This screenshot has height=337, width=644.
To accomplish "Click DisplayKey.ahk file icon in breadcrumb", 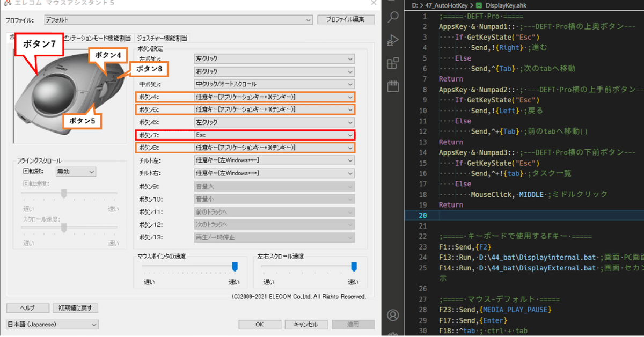I will pyautogui.click(x=480, y=5).
